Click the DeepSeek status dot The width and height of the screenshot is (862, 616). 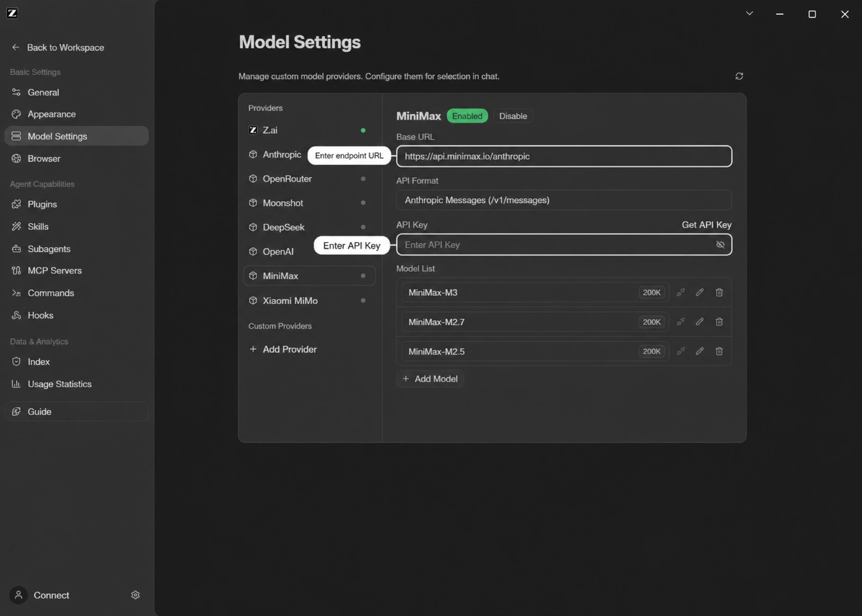click(x=363, y=227)
